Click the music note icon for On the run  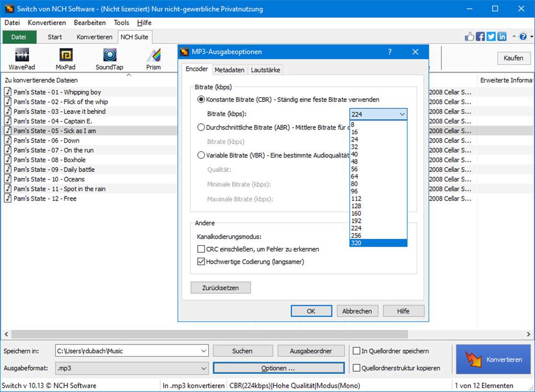point(8,149)
